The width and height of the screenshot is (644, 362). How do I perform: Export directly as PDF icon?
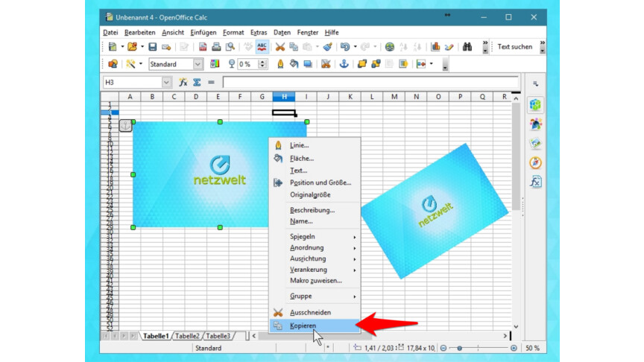coord(203,47)
